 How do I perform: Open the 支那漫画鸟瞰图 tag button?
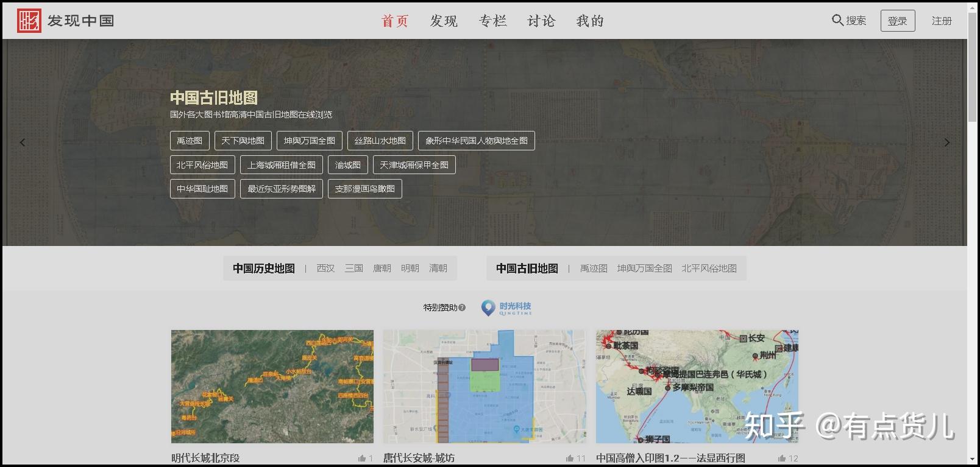[365, 189]
